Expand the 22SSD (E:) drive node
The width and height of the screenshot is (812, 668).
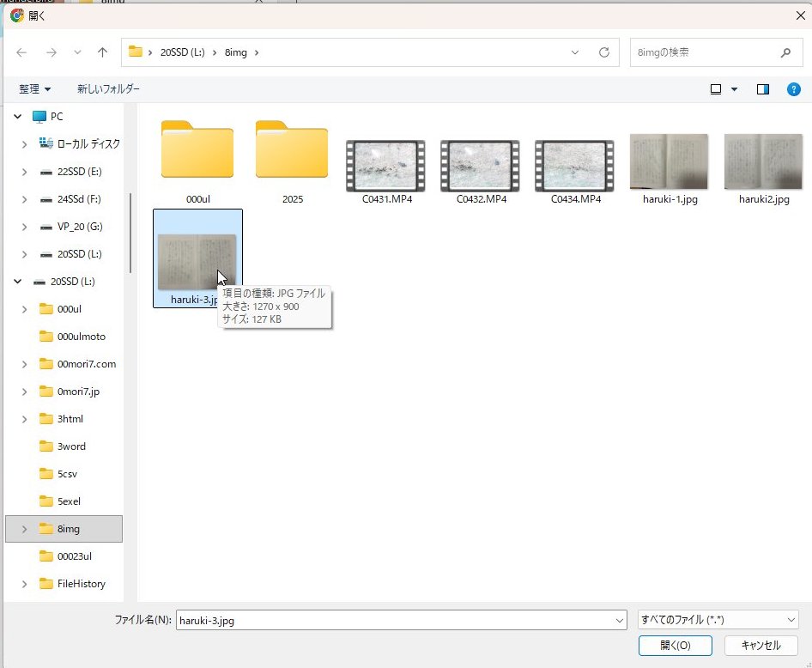pyautogui.click(x=24, y=172)
